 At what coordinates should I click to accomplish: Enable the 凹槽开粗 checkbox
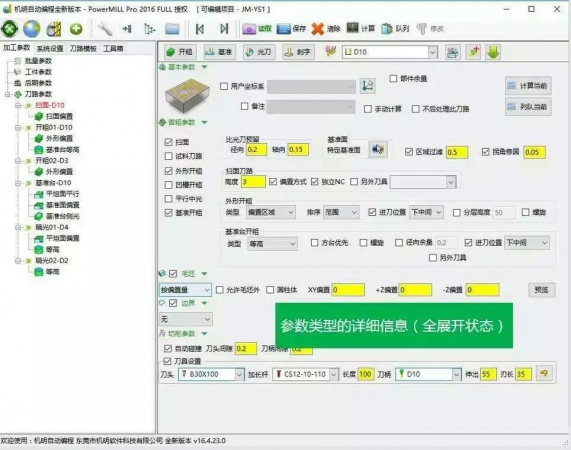[168, 185]
